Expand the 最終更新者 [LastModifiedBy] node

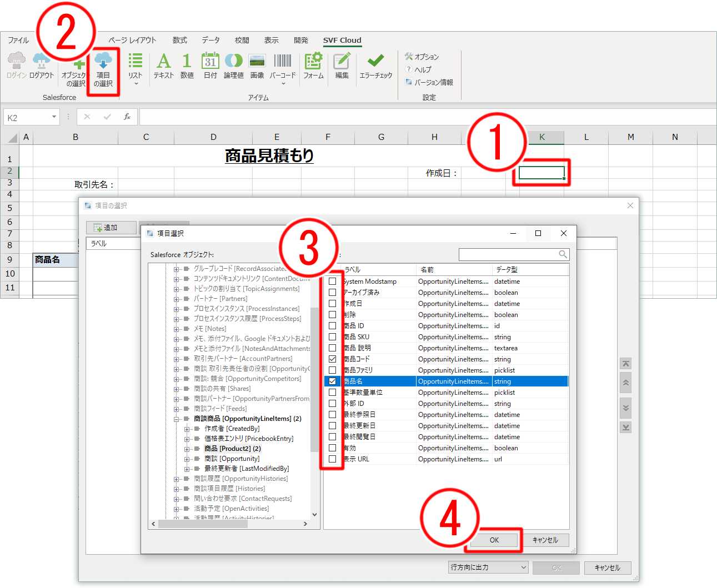click(187, 469)
